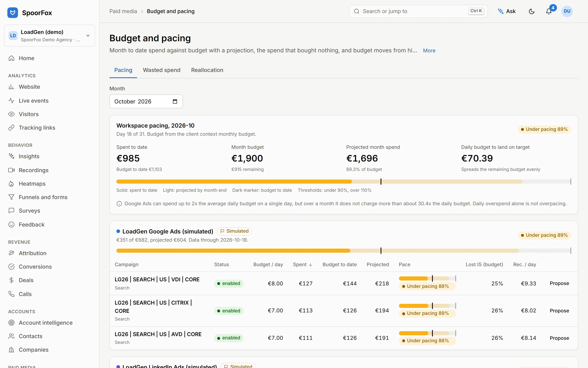
Task: Open the October 2026 month calendar picker
Action: (x=175, y=101)
